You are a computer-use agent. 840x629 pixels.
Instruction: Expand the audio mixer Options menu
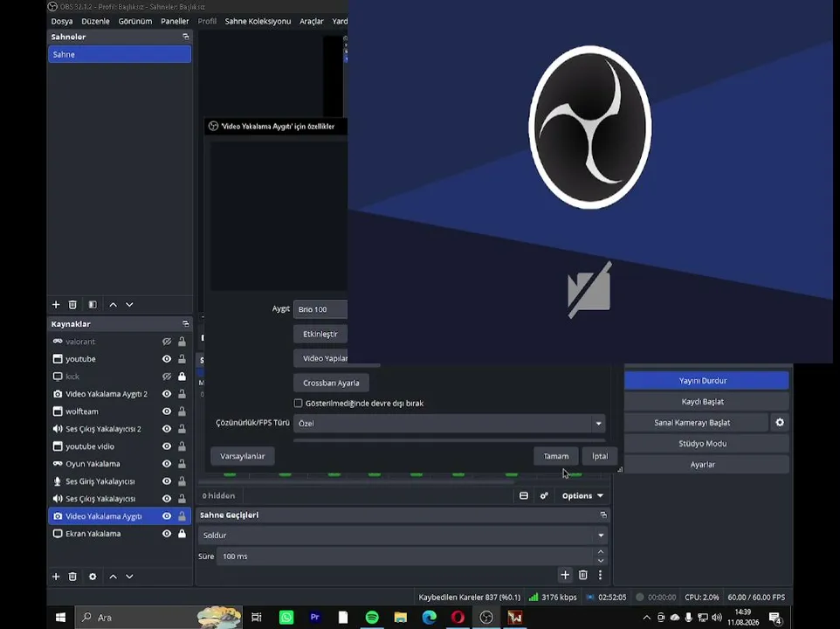click(582, 495)
